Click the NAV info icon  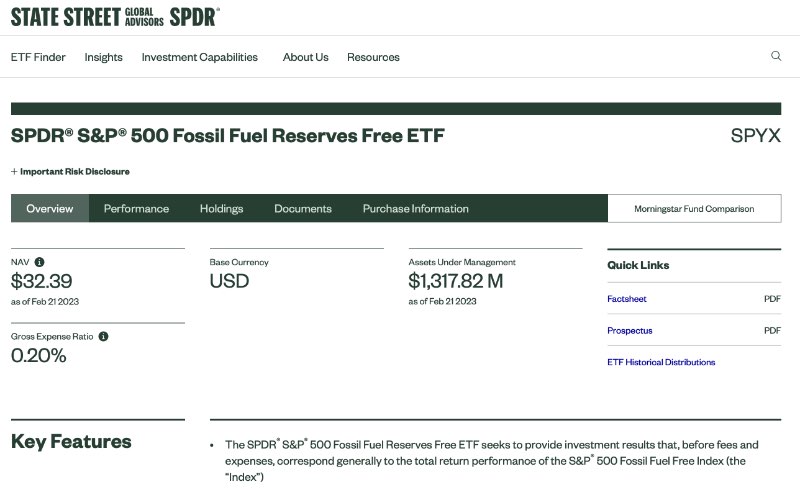[x=39, y=262]
